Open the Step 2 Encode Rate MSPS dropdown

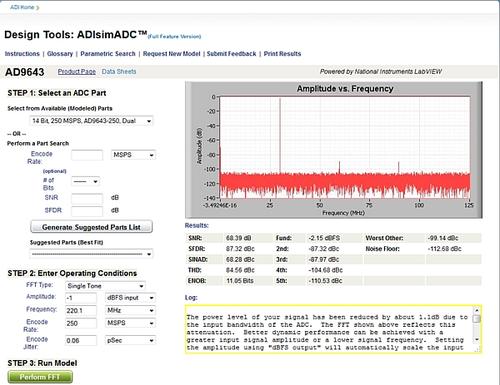130,323
